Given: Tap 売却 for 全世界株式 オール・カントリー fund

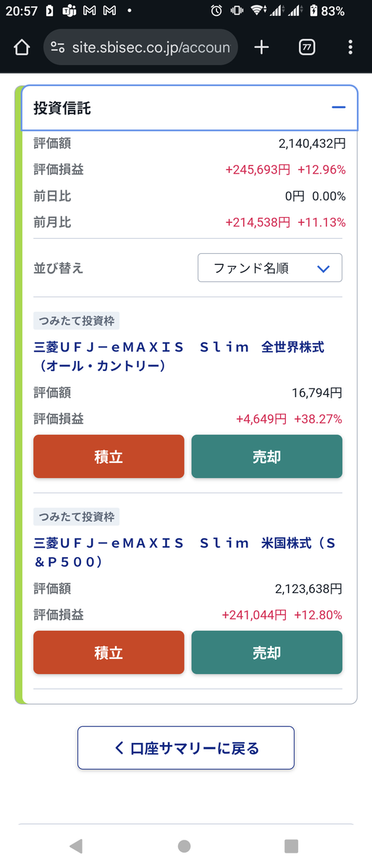Looking at the screenshot, I should pos(266,456).
